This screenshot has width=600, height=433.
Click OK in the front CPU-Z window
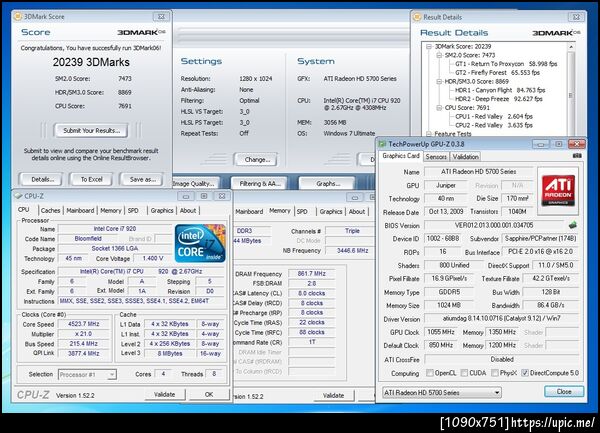coord(209,394)
